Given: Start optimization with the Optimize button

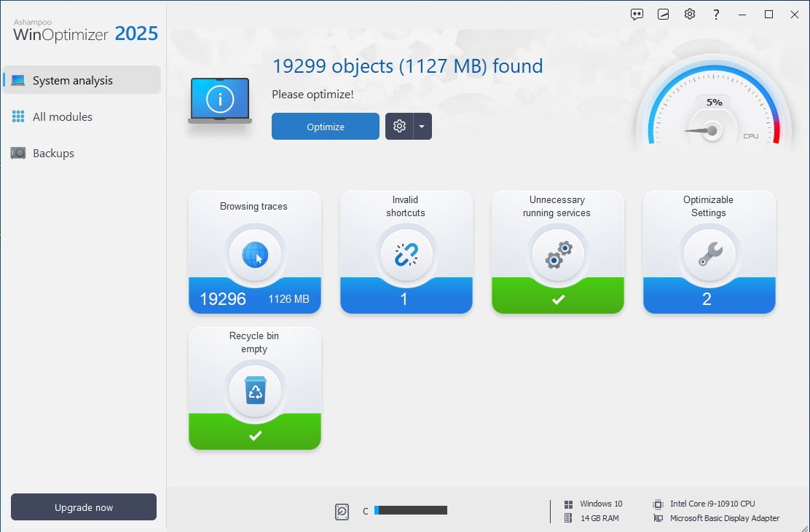Looking at the screenshot, I should coord(326,127).
